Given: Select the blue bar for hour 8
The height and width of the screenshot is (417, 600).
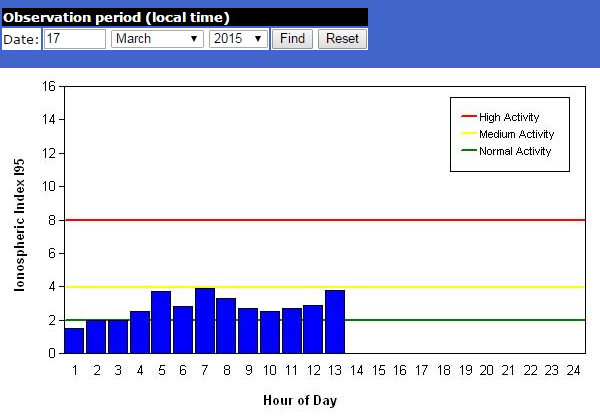Looking at the screenshot, I should (x=226, y=326).
